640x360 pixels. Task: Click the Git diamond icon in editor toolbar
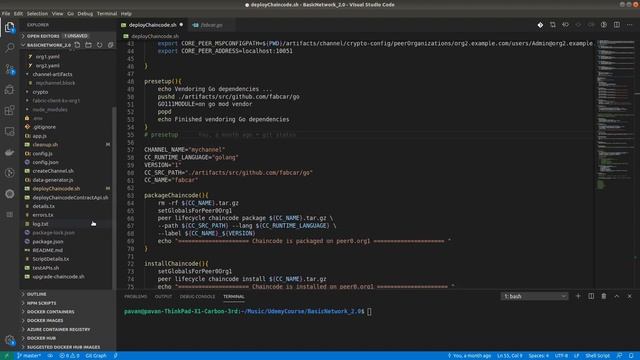[x=540, y=25]
